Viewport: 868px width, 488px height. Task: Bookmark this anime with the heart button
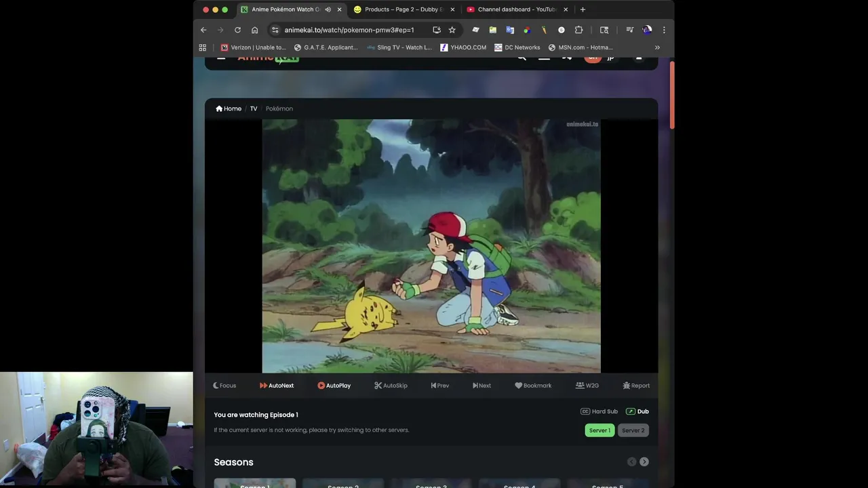pyautogui.click(x=533, y=386)
